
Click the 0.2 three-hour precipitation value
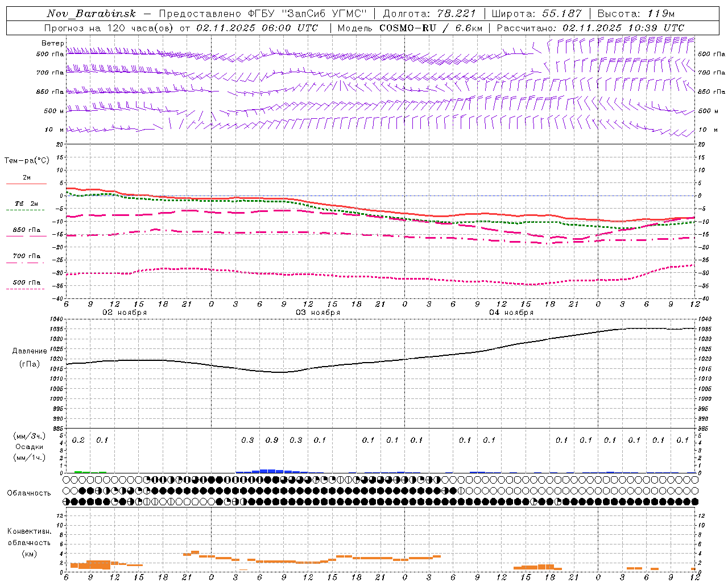78,440
